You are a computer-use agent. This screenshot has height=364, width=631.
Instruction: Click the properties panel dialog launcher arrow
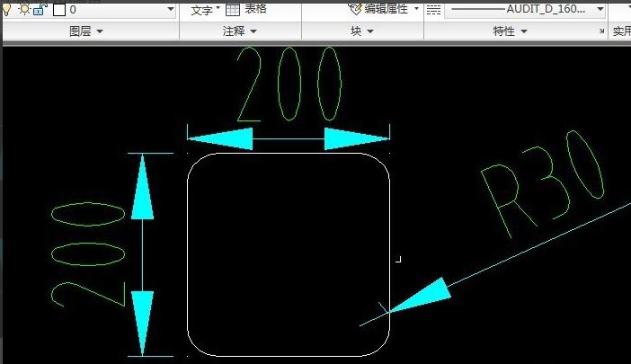coord(601,31)
